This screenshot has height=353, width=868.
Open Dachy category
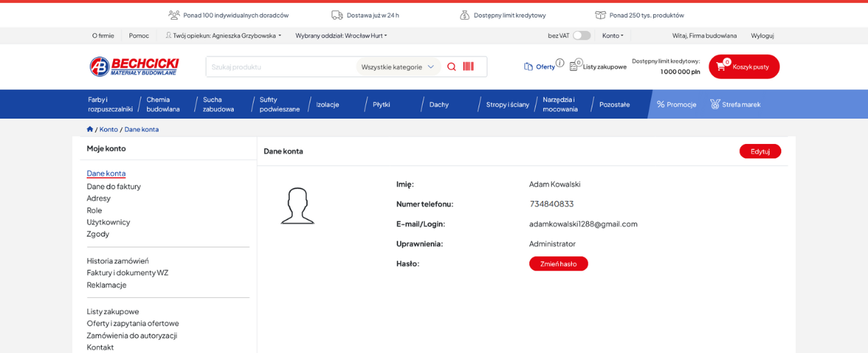[x=439, y=104]
